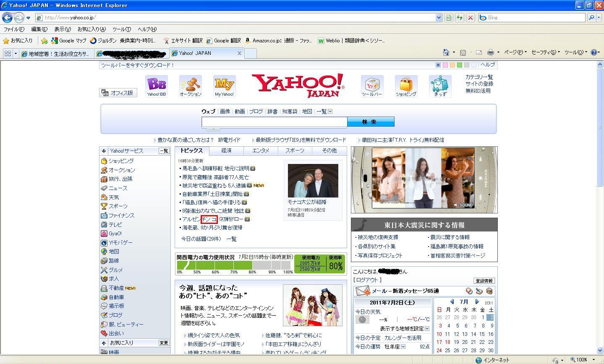Viewport: 604px width, 364px height.
Task: Click the 検索 search button
Action: (371, 122)
